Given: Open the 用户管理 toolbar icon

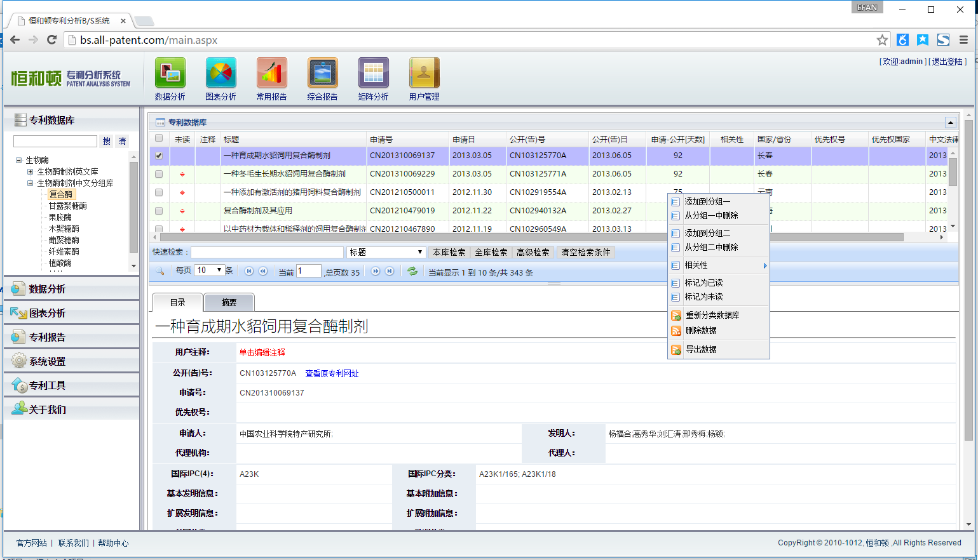Looking at the screenshot, I should tap(424, 73).
